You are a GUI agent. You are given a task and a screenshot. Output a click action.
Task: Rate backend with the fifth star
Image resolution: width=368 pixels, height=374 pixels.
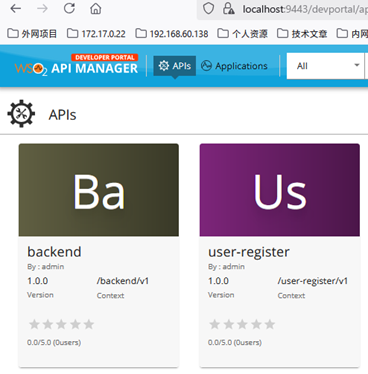coord(89,324)
